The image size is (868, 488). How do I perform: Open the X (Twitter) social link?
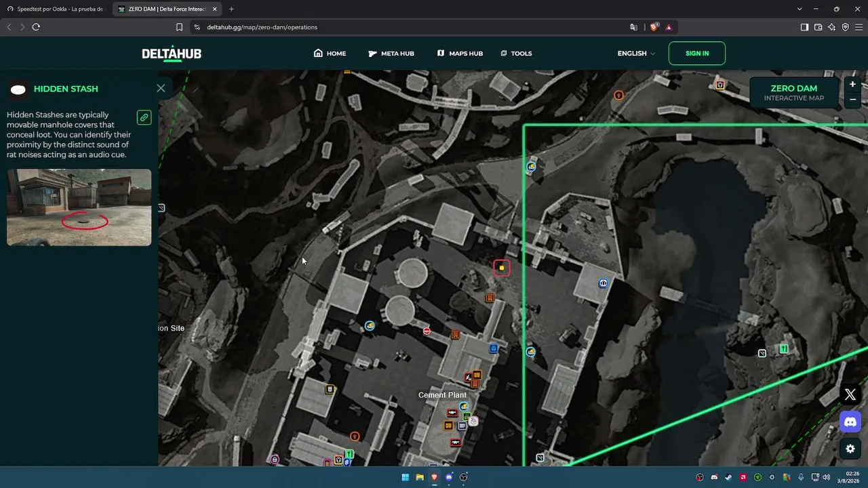(850, 394)
